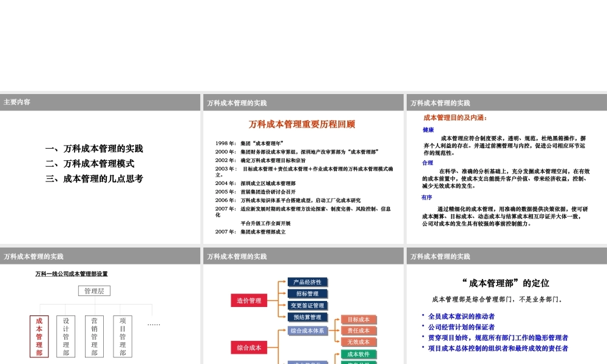This screenshot has height=364, width=607.
Task: Click the title “成本管理部”的定位
Action: point(506,283)
